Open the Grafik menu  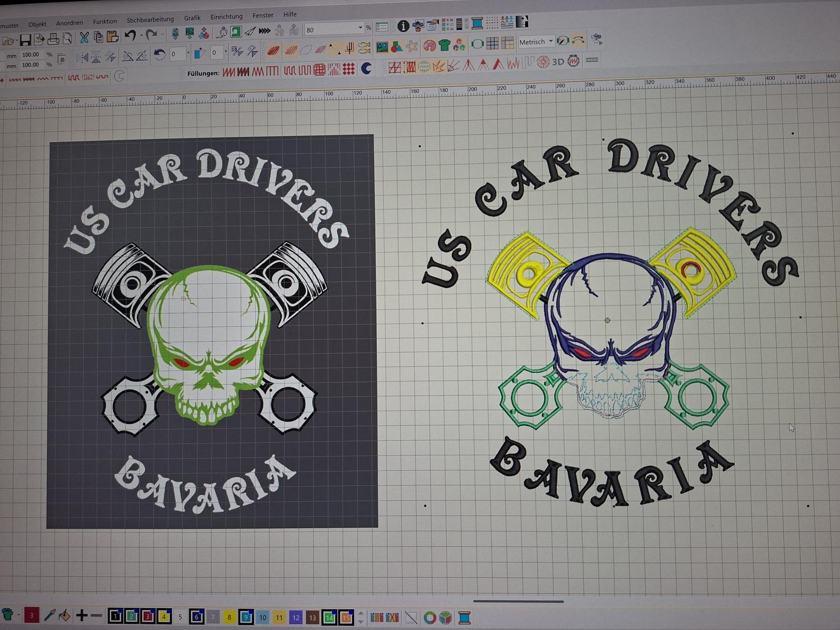[x=192, y=18]
